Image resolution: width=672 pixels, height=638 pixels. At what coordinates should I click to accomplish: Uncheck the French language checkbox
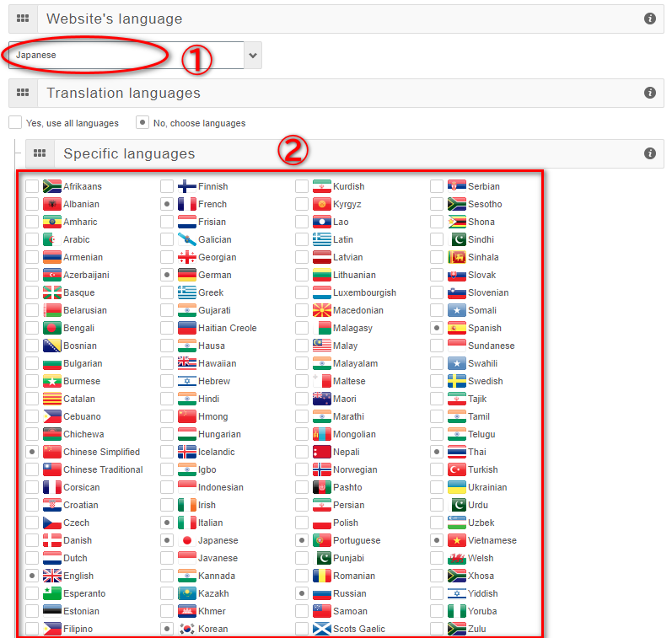(x=167, y=204)
